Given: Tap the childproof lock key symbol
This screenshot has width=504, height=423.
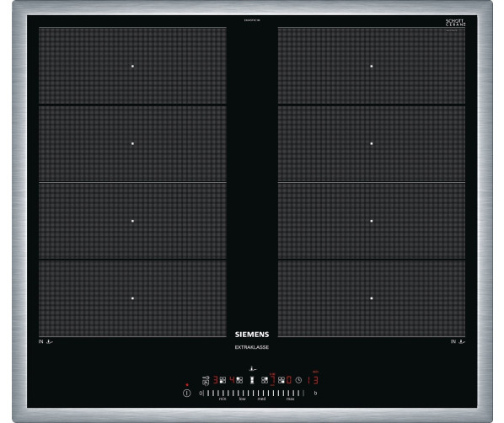Looking at the screenshot, I should [x=206, y=381].
